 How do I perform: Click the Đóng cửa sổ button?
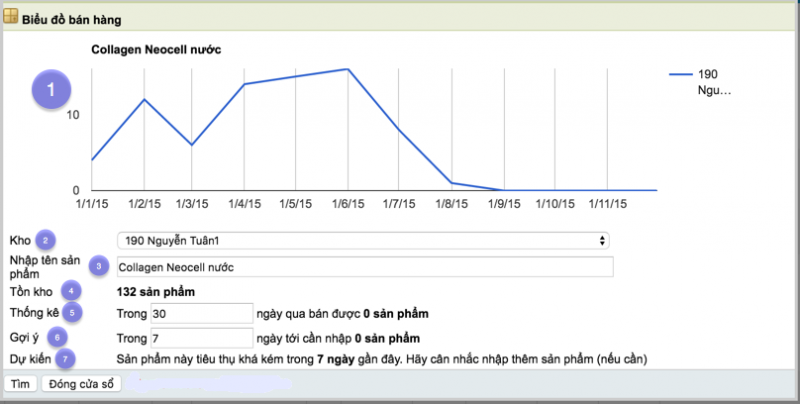tap(81, 384)
